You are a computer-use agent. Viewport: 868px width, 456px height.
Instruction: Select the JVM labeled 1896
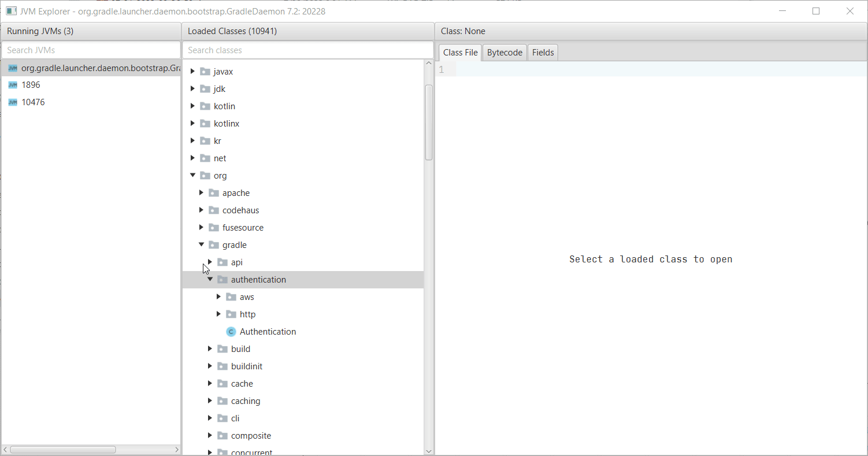[x=91, y=85]
